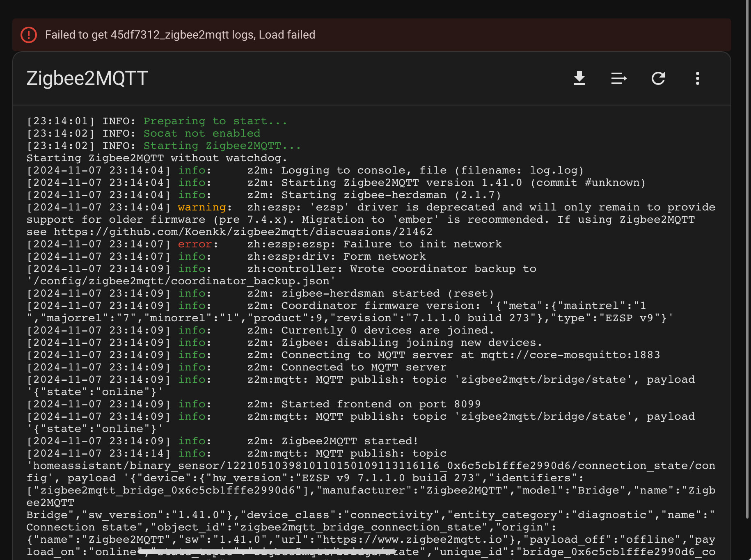Image resolution: width=751 pixels, height=560 pixels.
Task: Click the Zigbee2MQTT card title
Action: [87, 78]
